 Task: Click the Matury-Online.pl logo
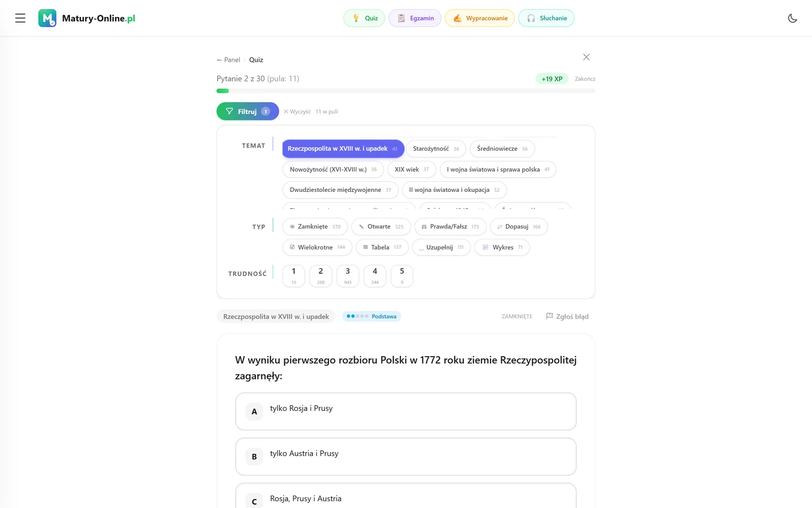click(87, 18)
